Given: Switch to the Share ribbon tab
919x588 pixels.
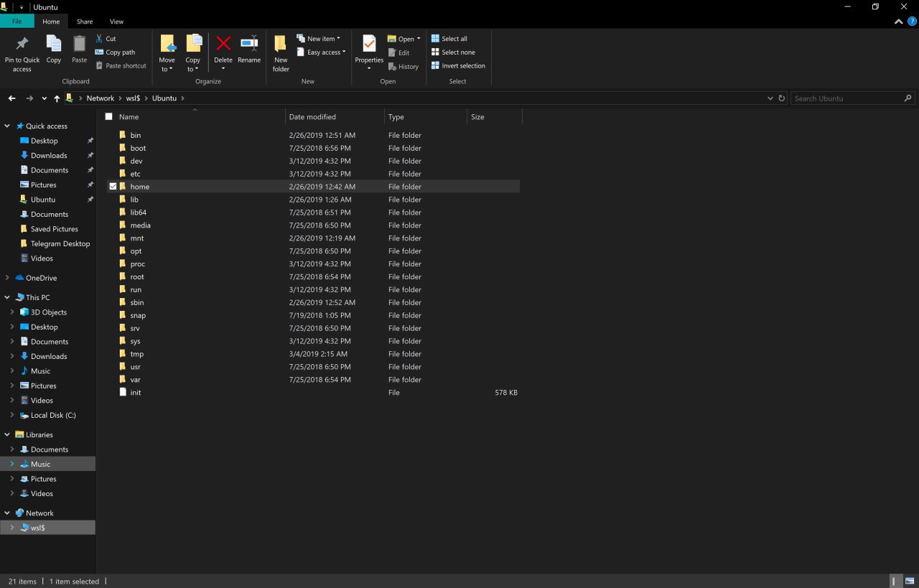Looking at the screenshot, I should click(x=85, y=22).
